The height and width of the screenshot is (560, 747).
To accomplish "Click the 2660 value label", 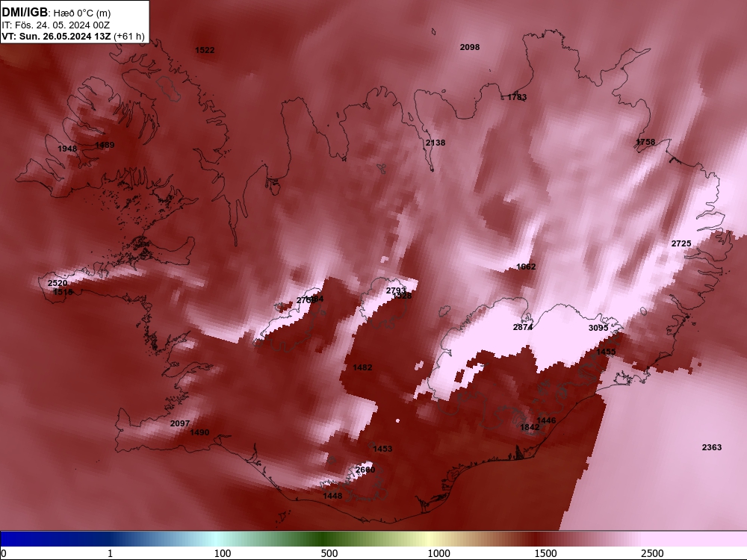I will pos(365,470).
